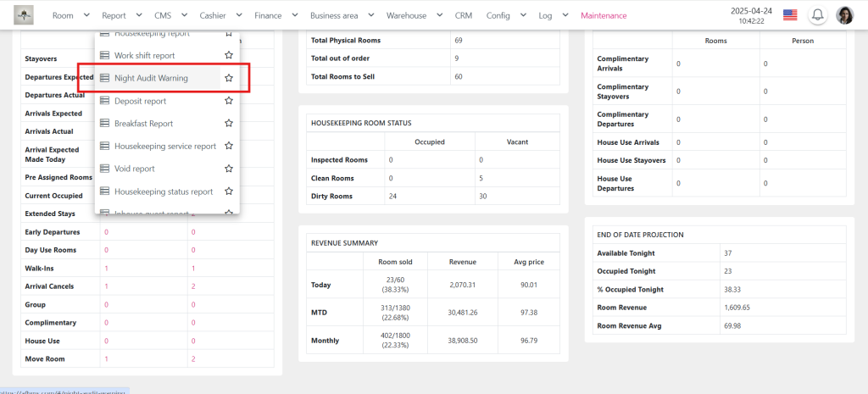This screenshot has width=868, height=394.
Task: Star the Night Audit Warning report
Action: 229,78
